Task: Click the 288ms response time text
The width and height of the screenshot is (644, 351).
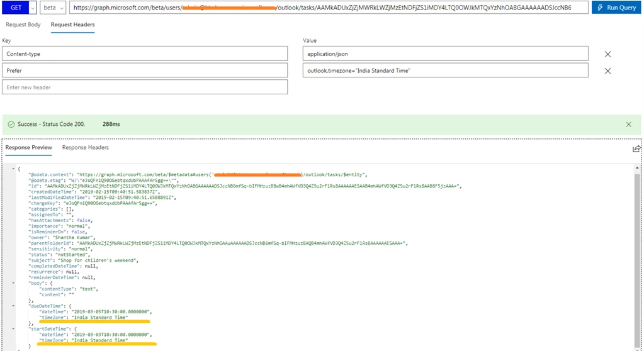Action: click(x=111, y=124)
